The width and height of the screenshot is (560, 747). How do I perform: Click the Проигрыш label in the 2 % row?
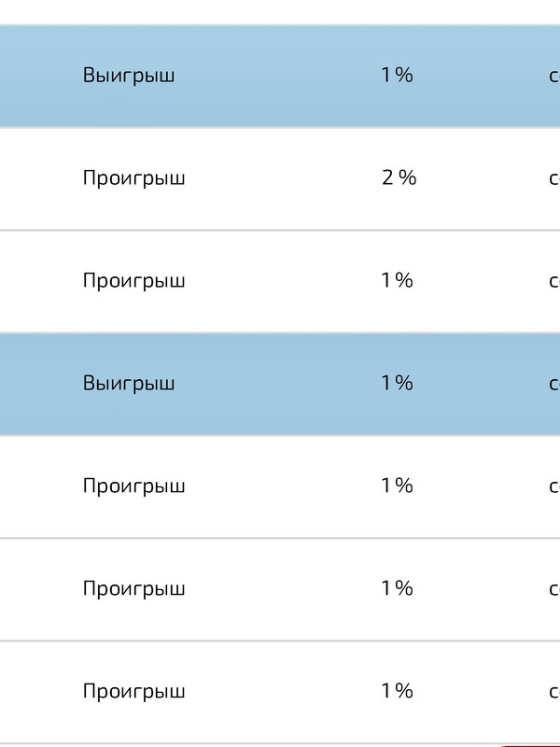133,178
